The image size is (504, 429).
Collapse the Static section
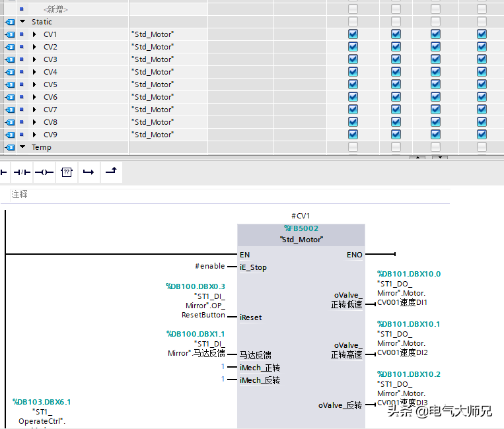click(x=22, y=22)
